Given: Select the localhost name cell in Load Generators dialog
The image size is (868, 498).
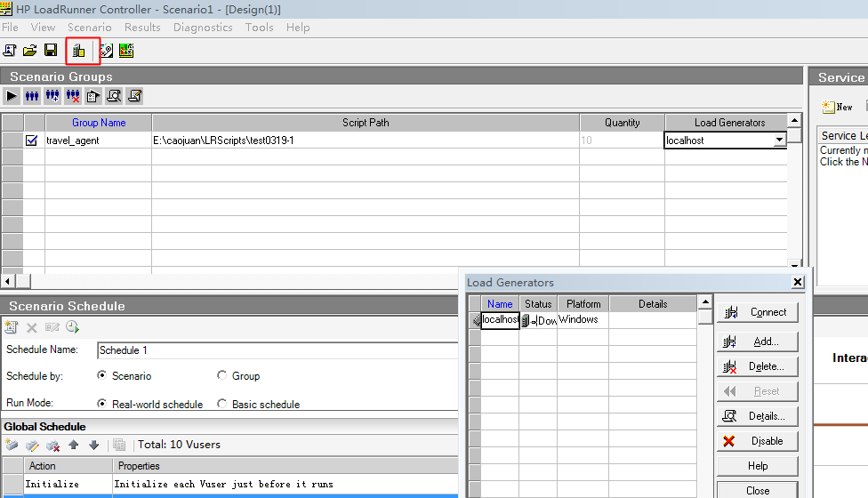Looking at the screenshot, I should [500, 320].
